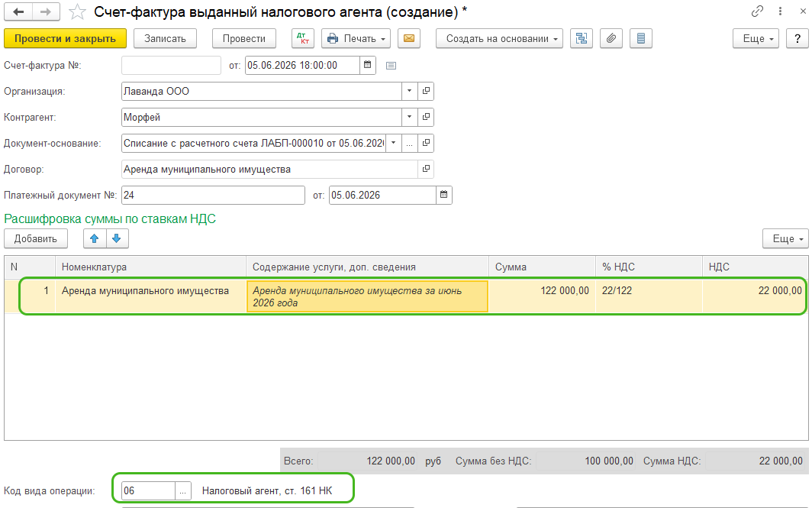Open comment icon next to invoice date
This screenshot has width=812, height=508.
tap(391, 66)
